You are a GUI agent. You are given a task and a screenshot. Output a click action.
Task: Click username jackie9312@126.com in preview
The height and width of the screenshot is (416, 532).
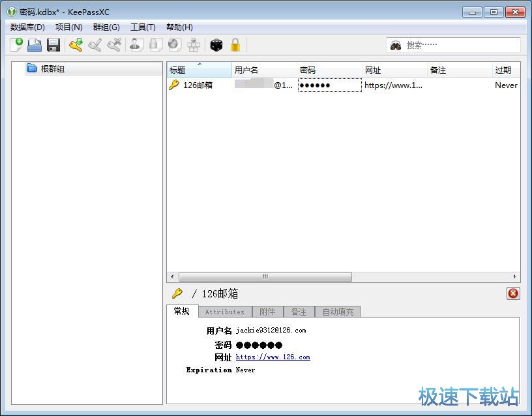pyautogui.click(x=271, y=330)
